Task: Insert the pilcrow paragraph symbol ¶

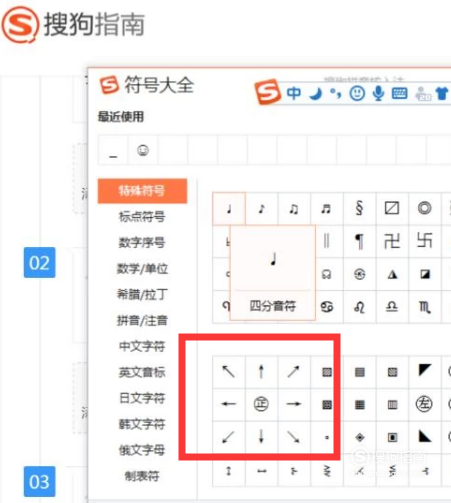Action: click(359, 241)
